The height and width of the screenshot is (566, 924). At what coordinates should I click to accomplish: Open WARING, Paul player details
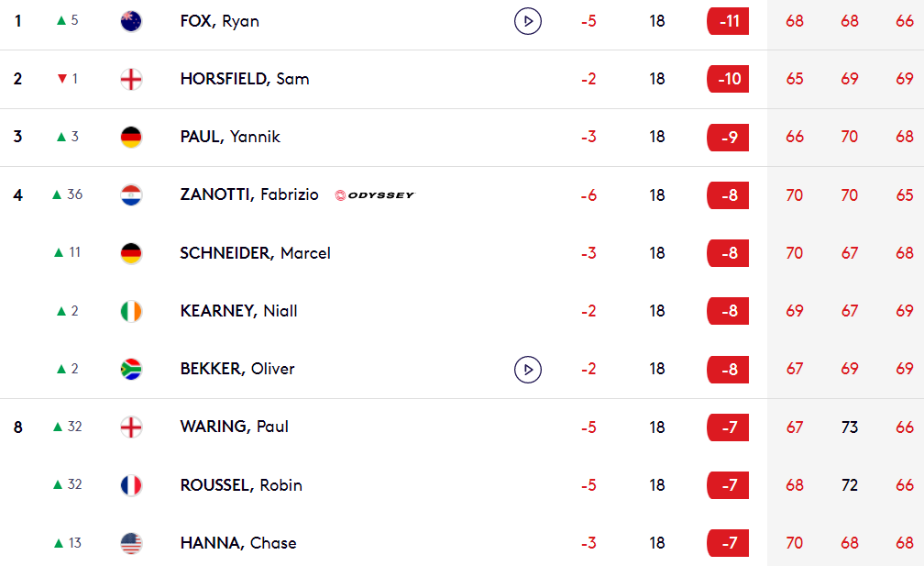pos(234,427)
